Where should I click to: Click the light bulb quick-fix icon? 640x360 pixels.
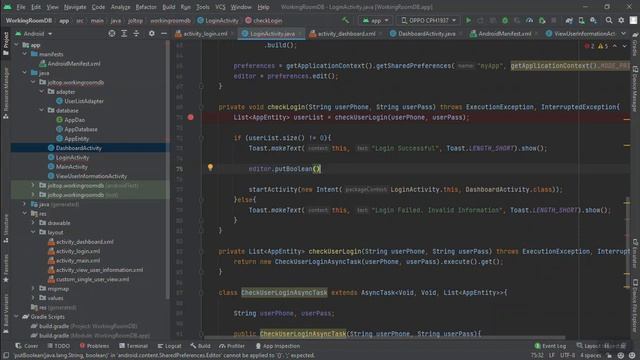pyautogui.click(x=210, y=167)
